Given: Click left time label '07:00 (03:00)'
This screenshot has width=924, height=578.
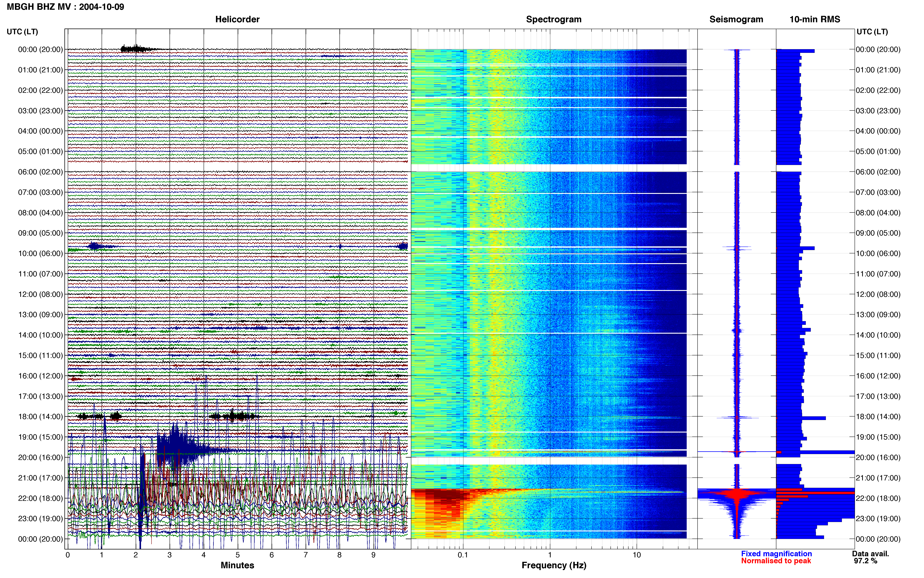Looking at the screenshot, I should coord(41,192).
